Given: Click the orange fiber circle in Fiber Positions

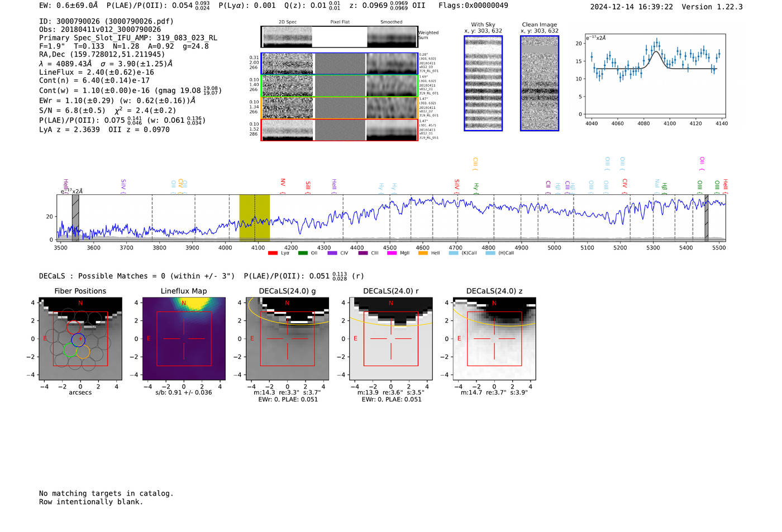Looking at the screenshot, I should coord(83,351).
